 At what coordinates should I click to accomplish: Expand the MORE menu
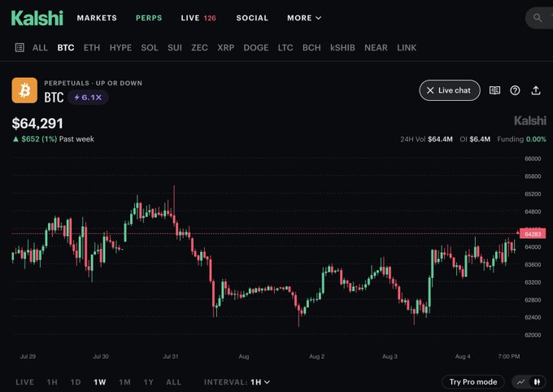click(304, 18)
